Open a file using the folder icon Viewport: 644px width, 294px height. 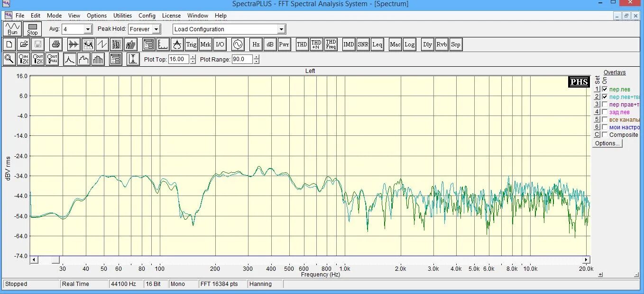pyautogui.click(x=23, y=45)
